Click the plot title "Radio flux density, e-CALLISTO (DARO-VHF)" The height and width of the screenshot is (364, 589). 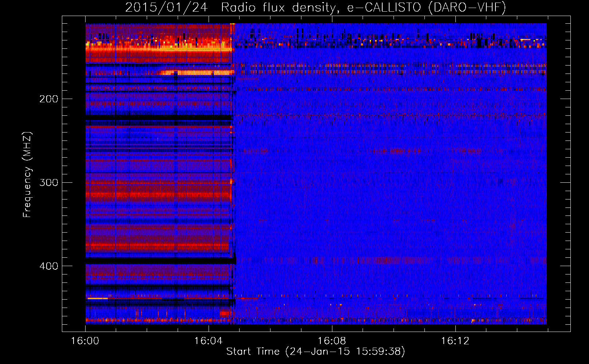(363, 8)
